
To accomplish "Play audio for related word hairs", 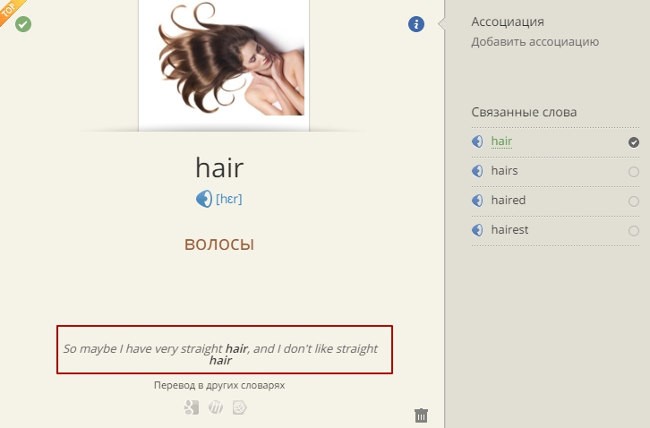I will [477, 171].
